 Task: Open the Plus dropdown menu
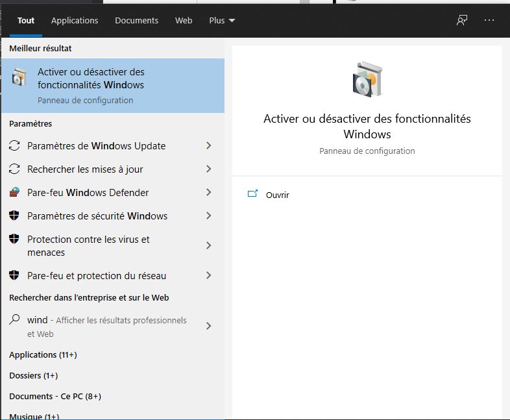tap(222, 21)
